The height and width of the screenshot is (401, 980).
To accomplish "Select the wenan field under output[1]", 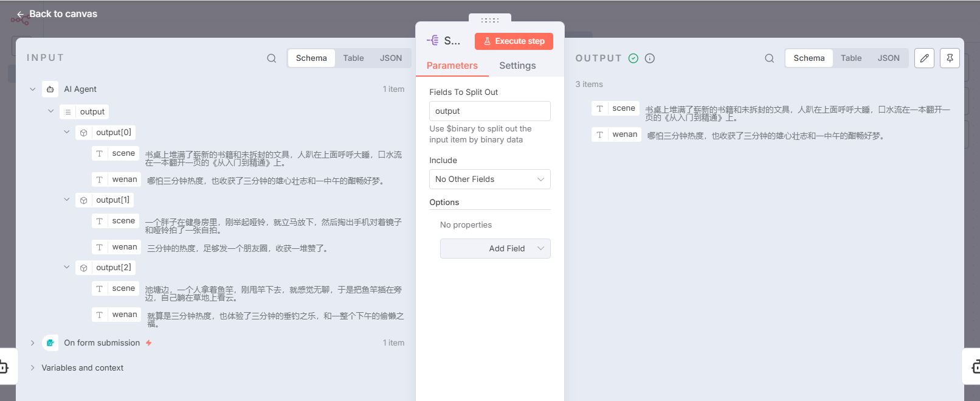I will pyautogui.click(x=116, y=247).
